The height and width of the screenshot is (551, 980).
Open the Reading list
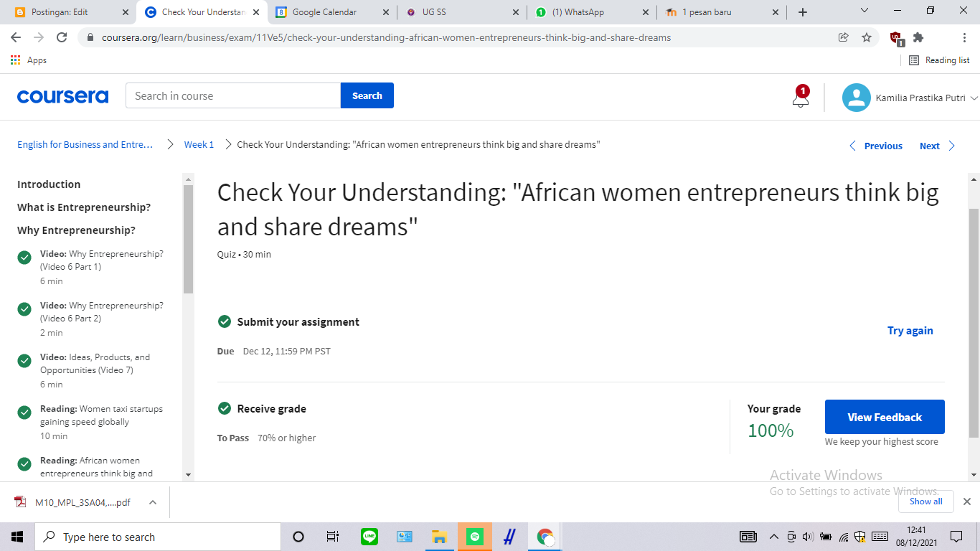click(939, 60)
